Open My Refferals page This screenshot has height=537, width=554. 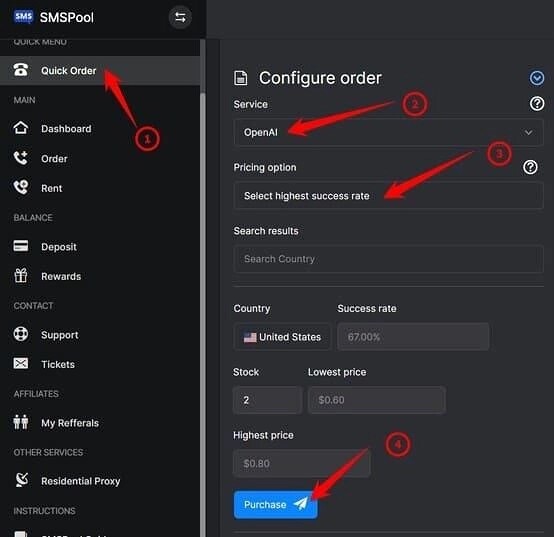70,423
